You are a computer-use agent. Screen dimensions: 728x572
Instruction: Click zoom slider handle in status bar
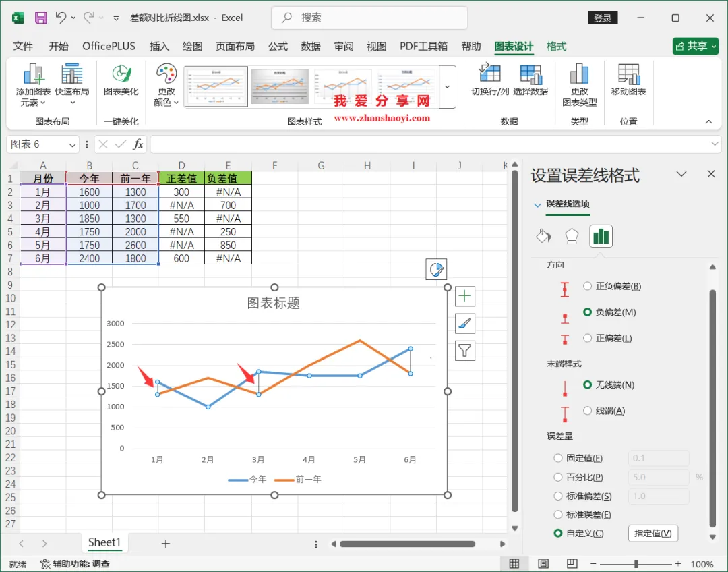(x=636, y=564)
